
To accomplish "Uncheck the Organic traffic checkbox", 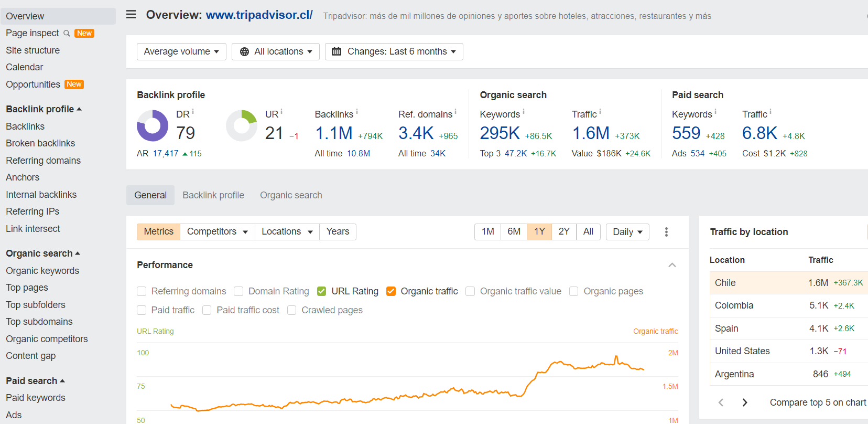I will [x=391, y=291].
